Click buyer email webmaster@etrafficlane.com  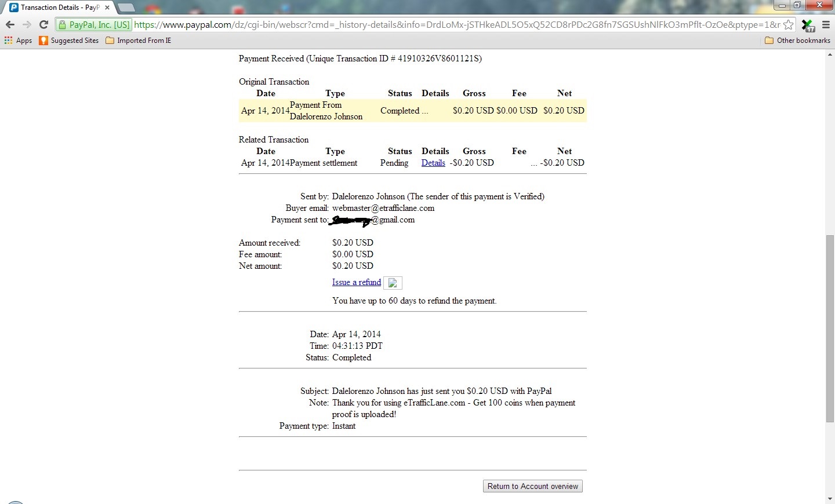(383, 208)
